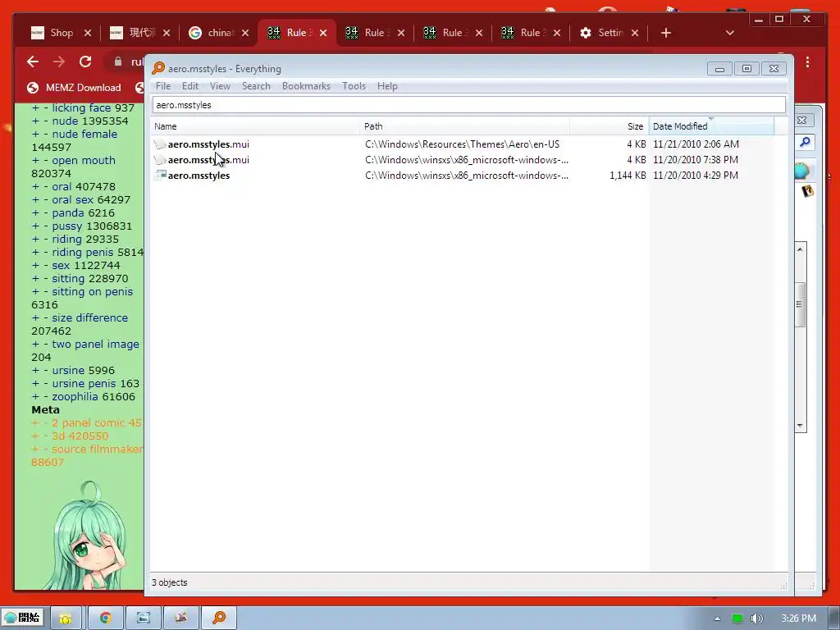Viewport: 840px width, 630px height.
Task: Open the File menu in Everything
Action: pos(163,86)
